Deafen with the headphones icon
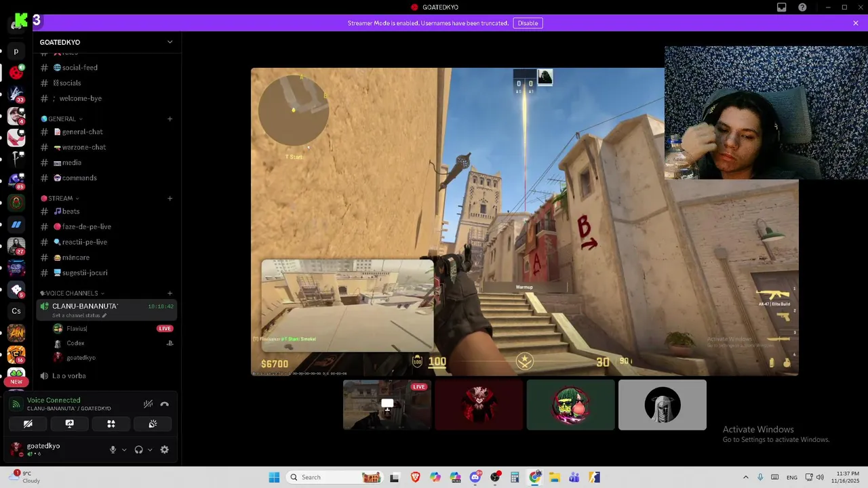This screenshot has width=868, height=488. [x=139, y=449]
